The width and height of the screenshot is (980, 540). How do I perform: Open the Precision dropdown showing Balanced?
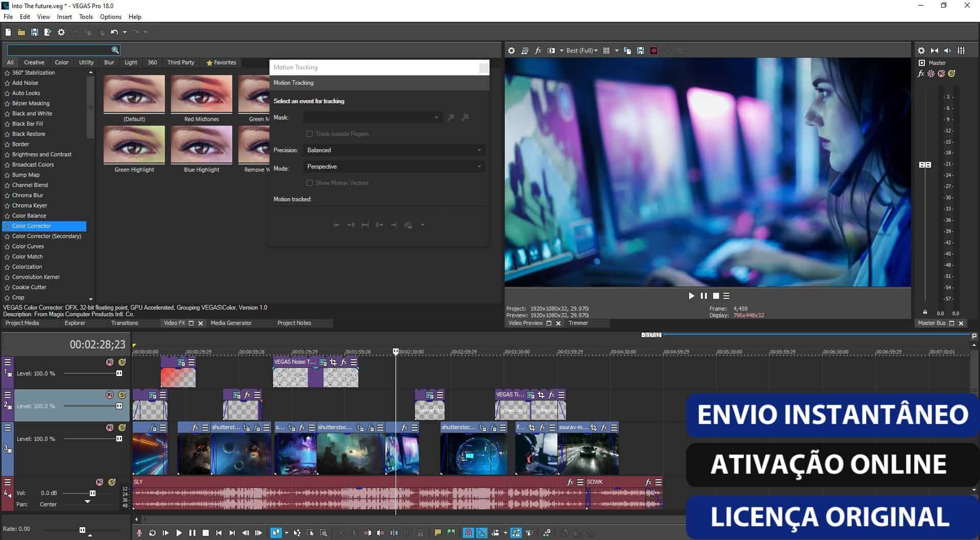394,150
